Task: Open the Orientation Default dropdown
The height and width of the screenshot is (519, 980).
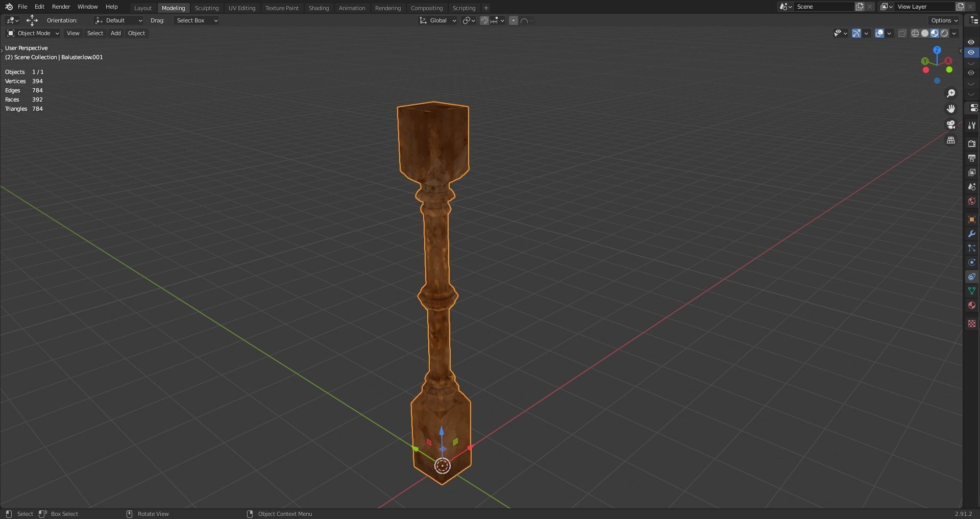Action: (118, 20)
